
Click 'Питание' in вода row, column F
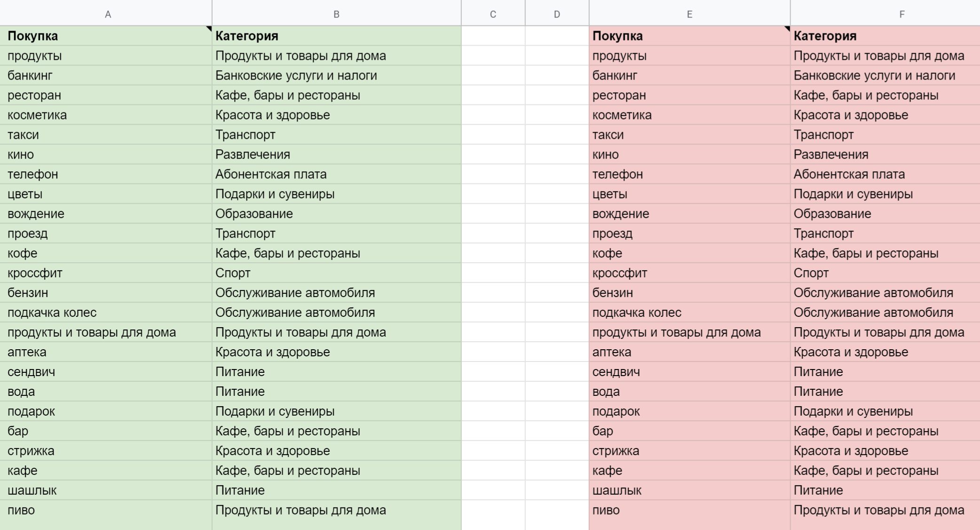tap(885, 392)
